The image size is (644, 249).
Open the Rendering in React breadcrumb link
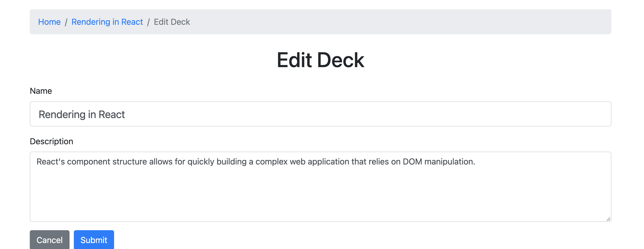[107, 22]
